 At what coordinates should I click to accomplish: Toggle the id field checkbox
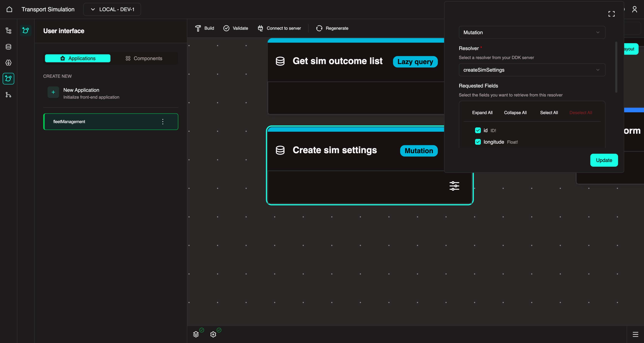pyautogui.click(x=478, y=130)
